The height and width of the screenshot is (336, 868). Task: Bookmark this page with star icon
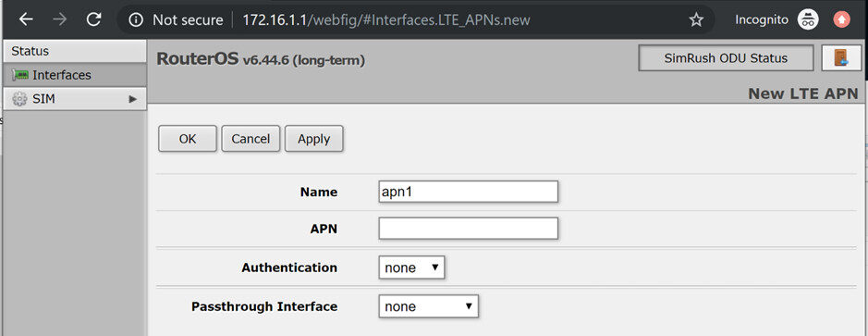[696, 20]
